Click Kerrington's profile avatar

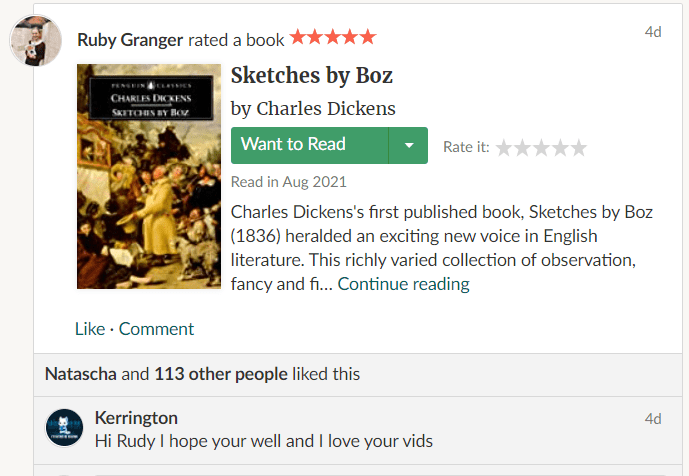pyautogui.click(x=64, y=427)
